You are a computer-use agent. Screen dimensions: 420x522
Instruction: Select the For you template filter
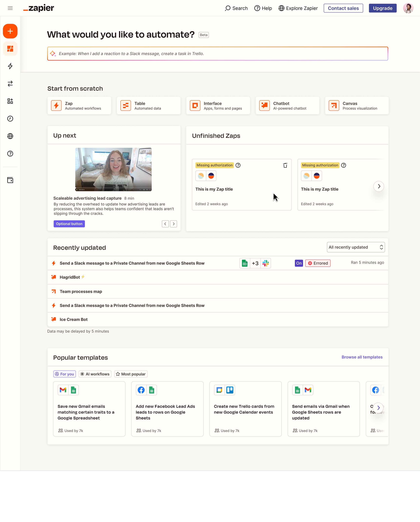[x=65, y=374]
